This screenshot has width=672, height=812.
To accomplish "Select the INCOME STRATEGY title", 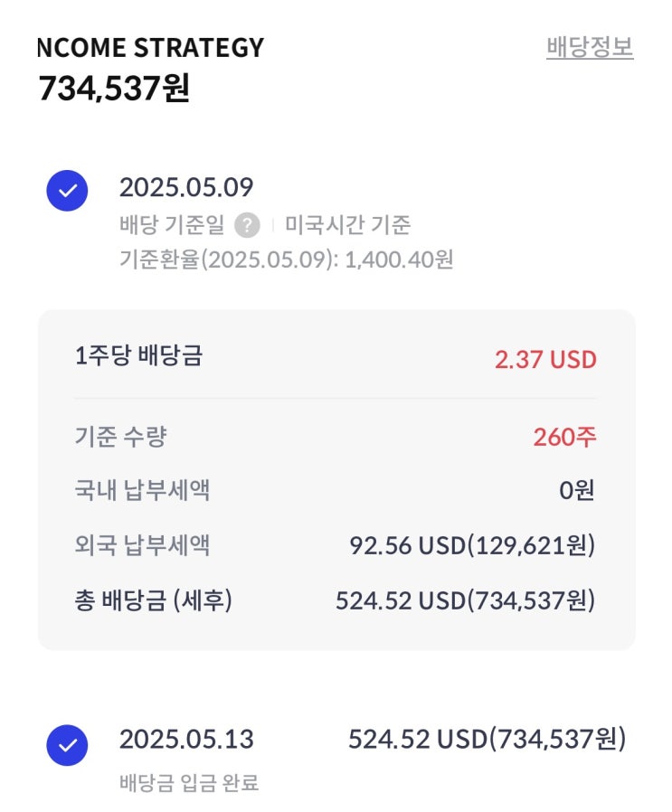I will [150, 47].
